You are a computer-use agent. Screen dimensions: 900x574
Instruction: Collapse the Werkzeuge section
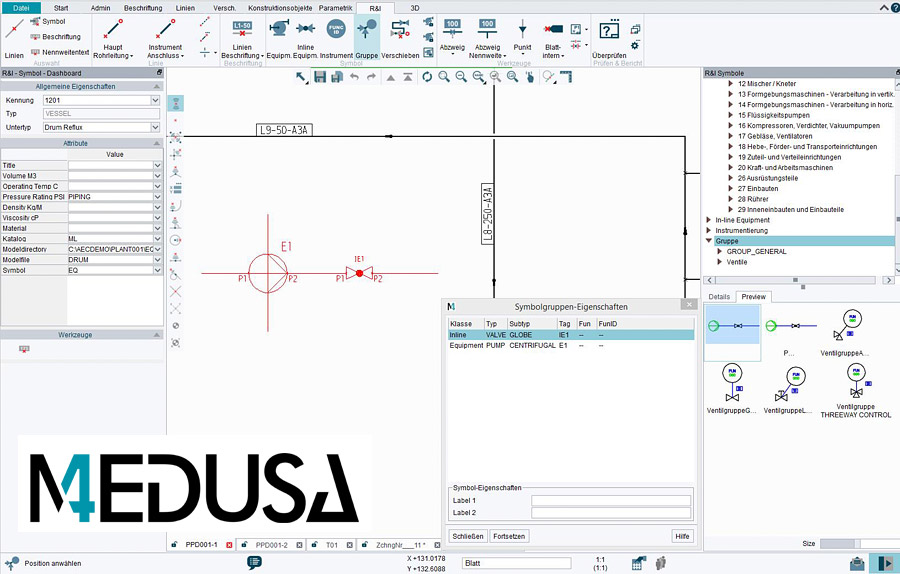pos(157,335)
